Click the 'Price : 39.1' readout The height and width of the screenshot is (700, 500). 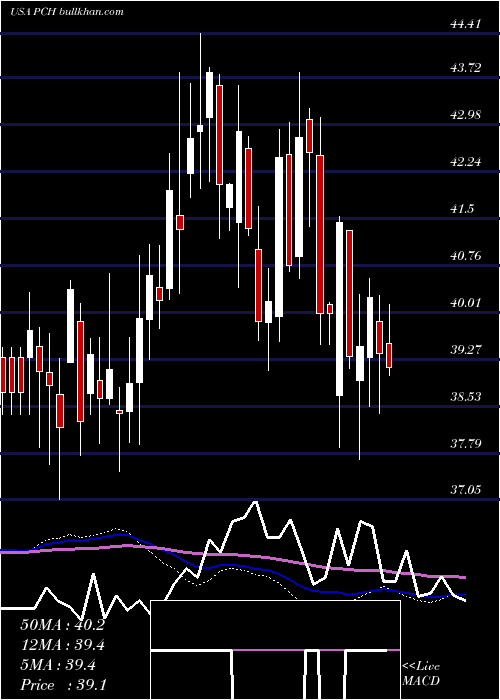(x=63, y=685)
